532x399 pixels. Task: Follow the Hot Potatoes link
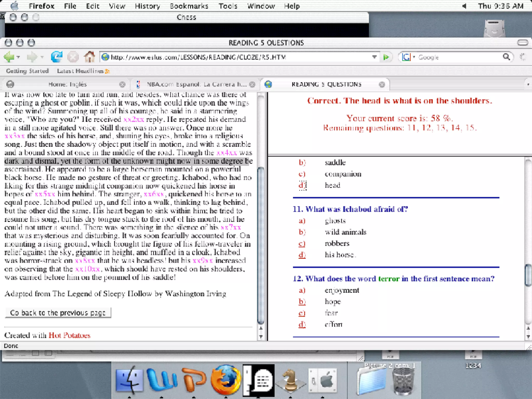point(69,335)
